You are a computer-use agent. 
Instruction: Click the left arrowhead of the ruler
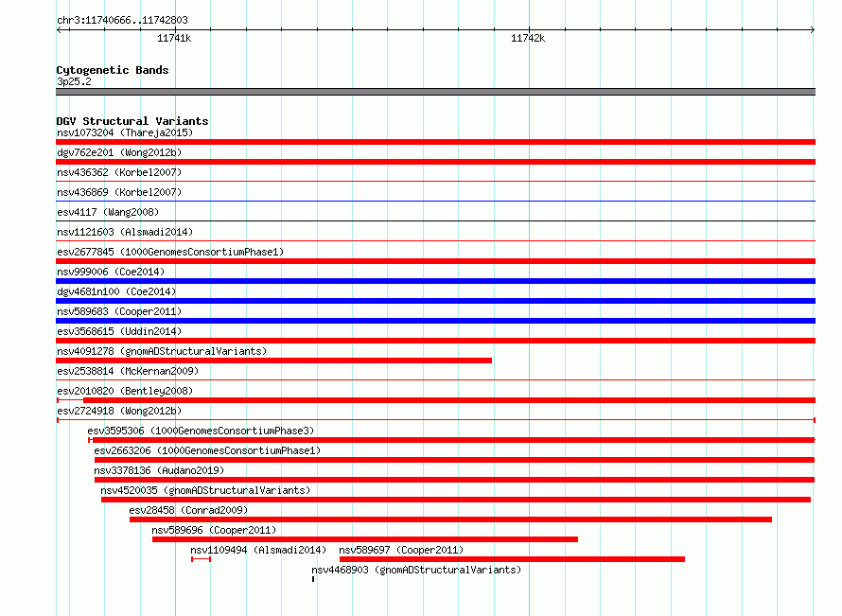pos(59,29)
